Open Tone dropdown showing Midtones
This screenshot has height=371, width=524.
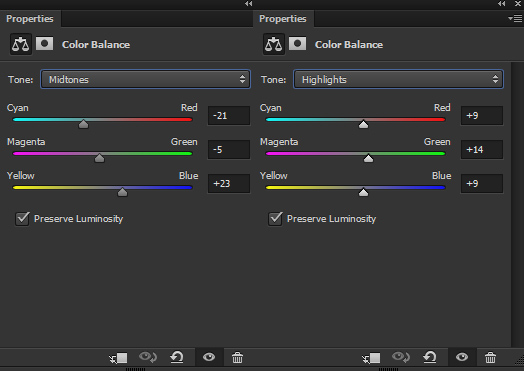(x=145, y=79)
